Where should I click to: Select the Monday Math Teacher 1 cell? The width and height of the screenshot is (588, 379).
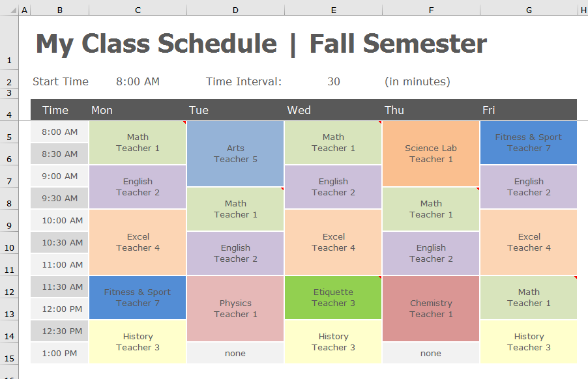(138, 143)
